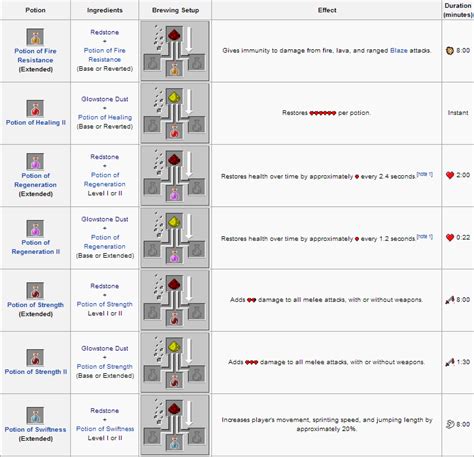Open Potion of Regeneration ingredient link under Redstone
This screenshot has width=474, height=457.
(105, 180)
